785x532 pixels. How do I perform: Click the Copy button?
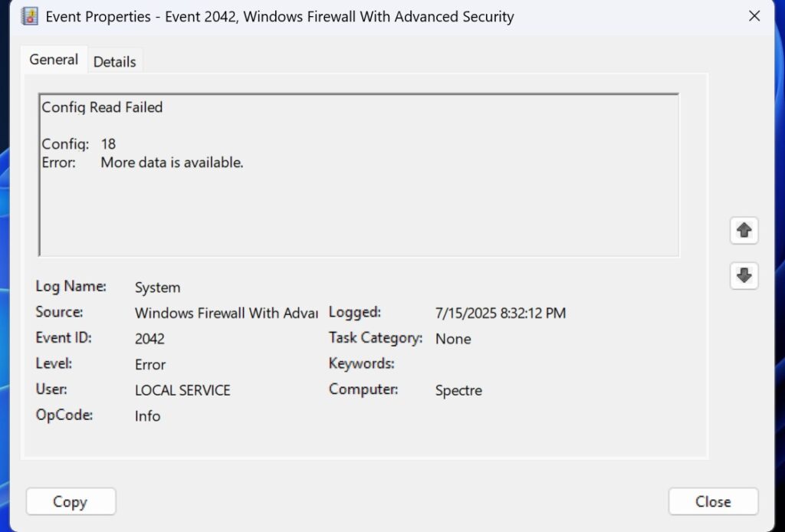pos(71,501)
